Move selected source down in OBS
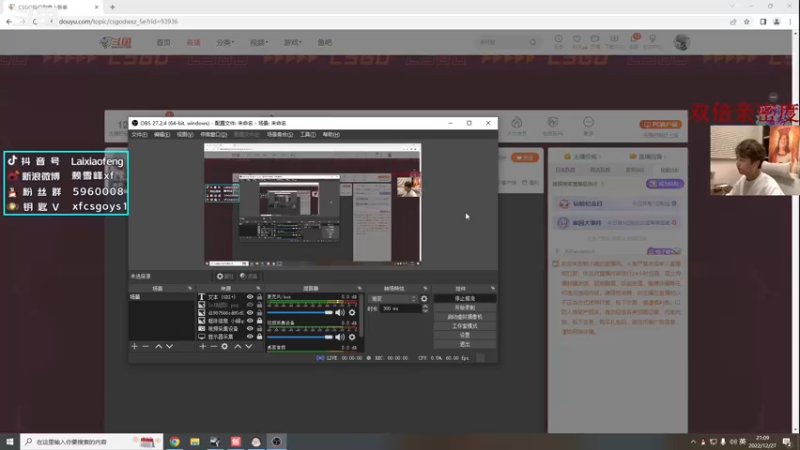 [248, 346]
